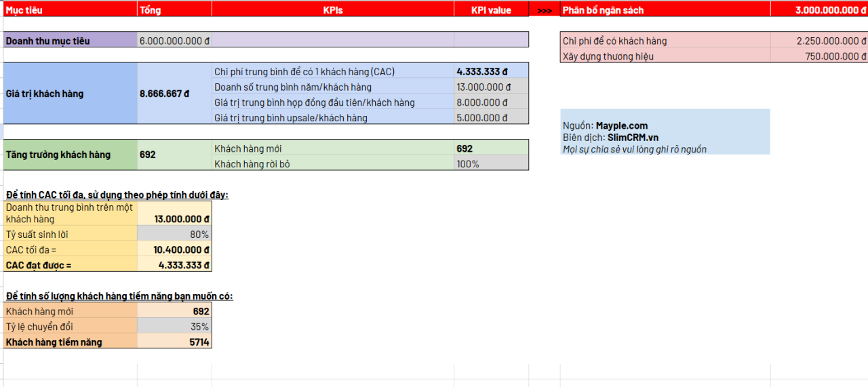This screenshot has width=868, height=387.
Task: Click the 10.400.000 đ value cell
Action: 174,249
